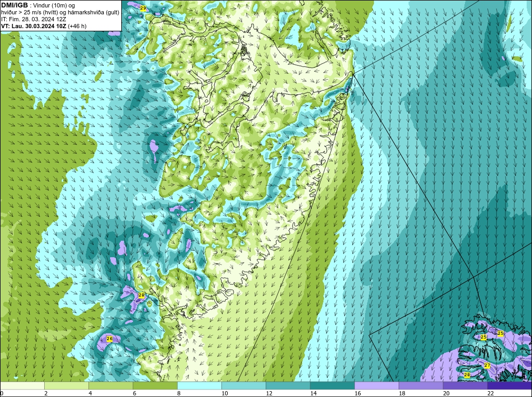The width and height of the screenshot is (532, 397).
Task: Click the legend tick label 22
Action: [491, 393]
